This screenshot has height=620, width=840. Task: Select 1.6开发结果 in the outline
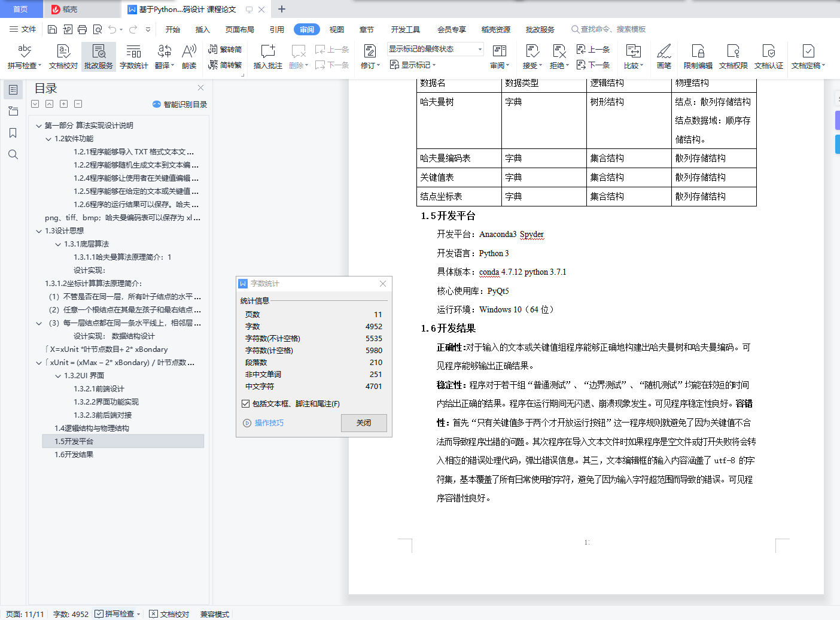74,455
